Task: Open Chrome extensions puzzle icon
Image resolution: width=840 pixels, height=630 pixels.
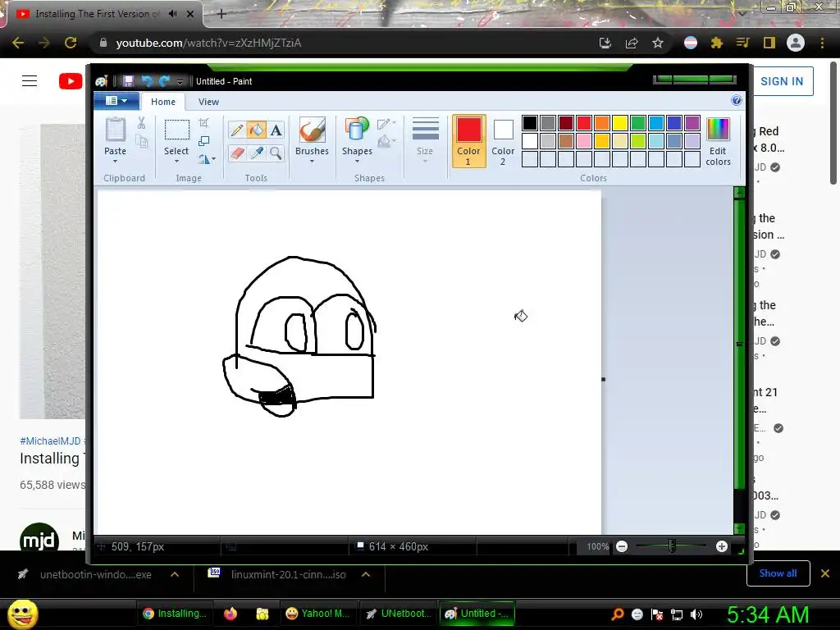Action: 716,43
